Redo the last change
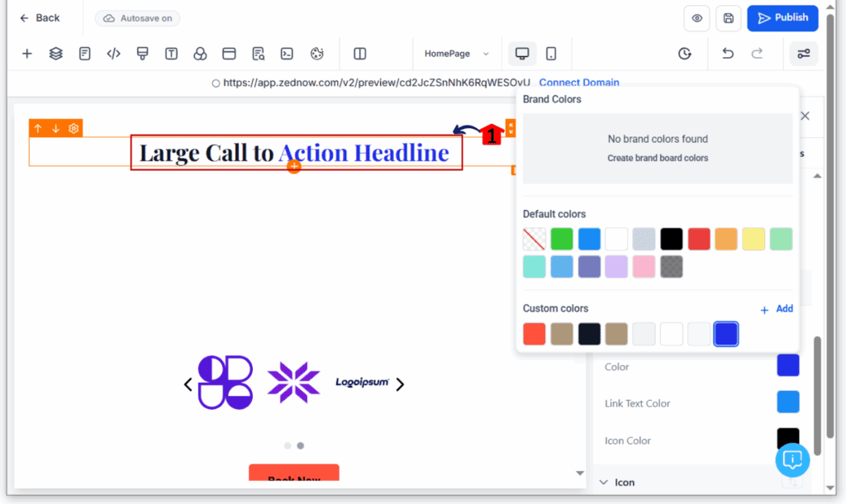 [757, 54]
